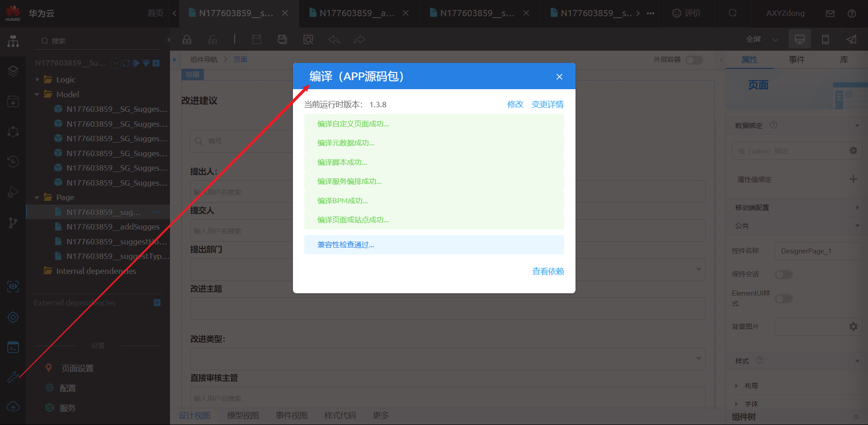
Task: Click the paper plane publish icon
Action: click(851, 39)
